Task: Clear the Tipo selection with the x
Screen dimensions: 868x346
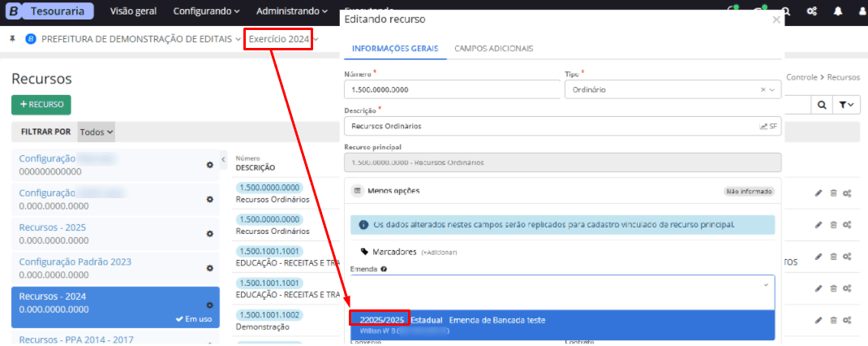Action: [x=763, y=89]
